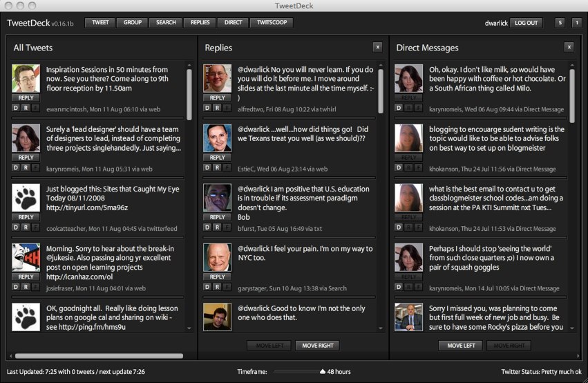Reply to alfredtwo in Replies column
The image size is (588, 383).
point(217,97)
